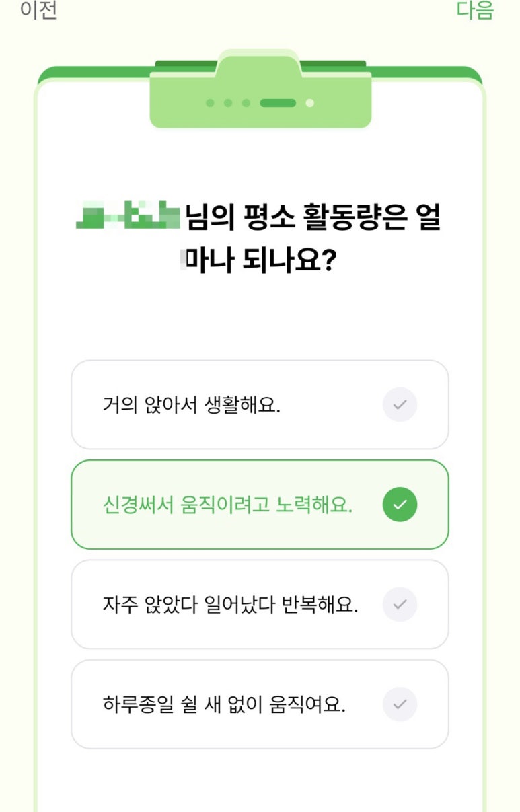Image resolution: width=520 pixels, height=812 pixels.
Task: Tap the gray checkmark beside 하루종일 쉴 새 없이 움직여요
Action: (x=400, y=704)
